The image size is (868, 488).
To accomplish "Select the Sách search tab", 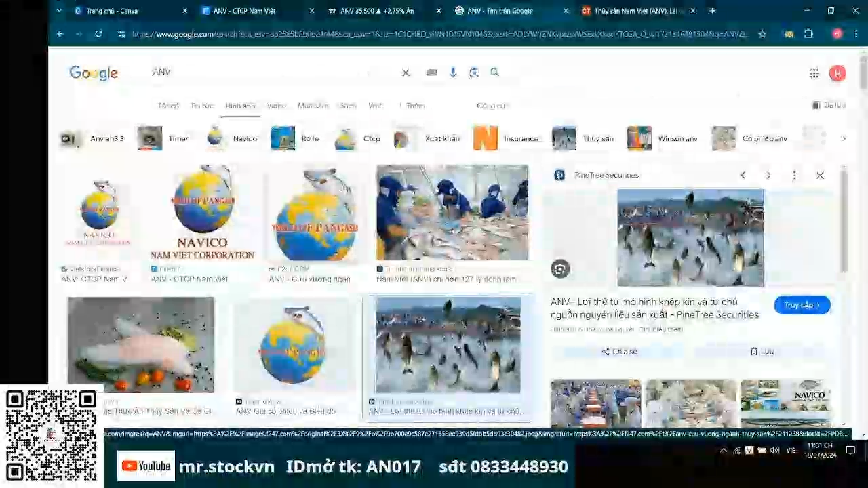I will coord(349,106).
